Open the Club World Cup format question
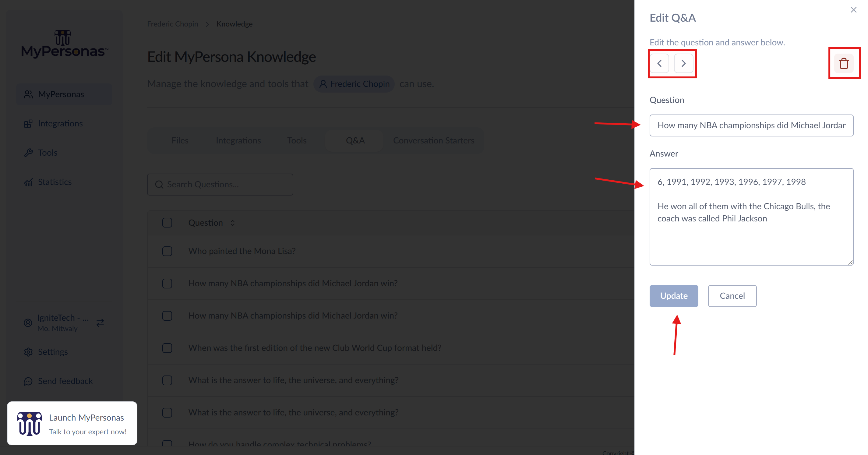This screenshot has width=868, height=455. [315, 348]
